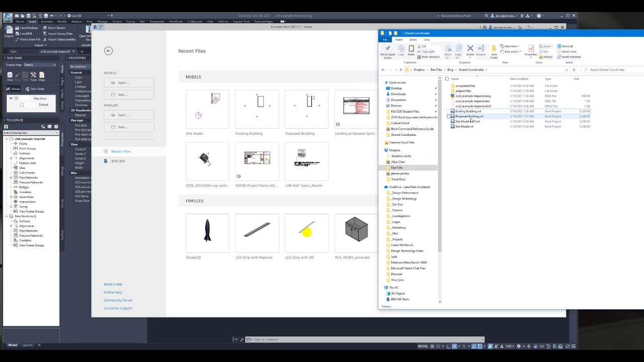The width and height of the screenshot is (644, 362).
Task: Click Land Desktop in the Import panel
Action: pyautogui.click(x=27, y=28)
